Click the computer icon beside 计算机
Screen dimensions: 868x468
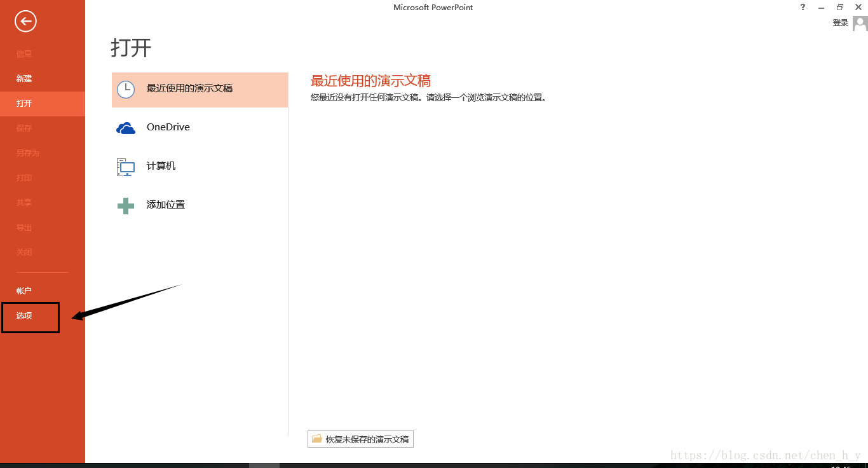[x=126, y=167]
